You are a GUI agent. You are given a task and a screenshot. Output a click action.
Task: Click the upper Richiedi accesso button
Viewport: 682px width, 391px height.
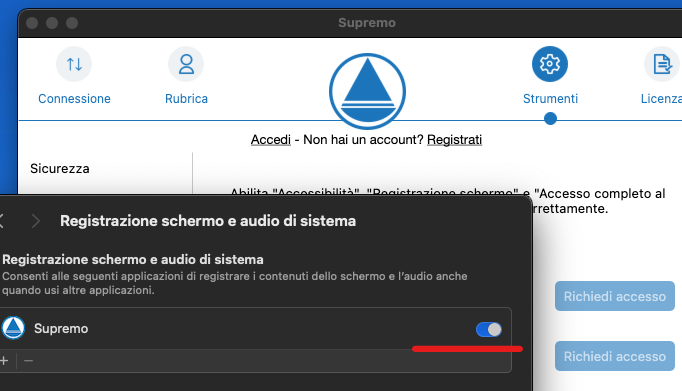point(615,296)
